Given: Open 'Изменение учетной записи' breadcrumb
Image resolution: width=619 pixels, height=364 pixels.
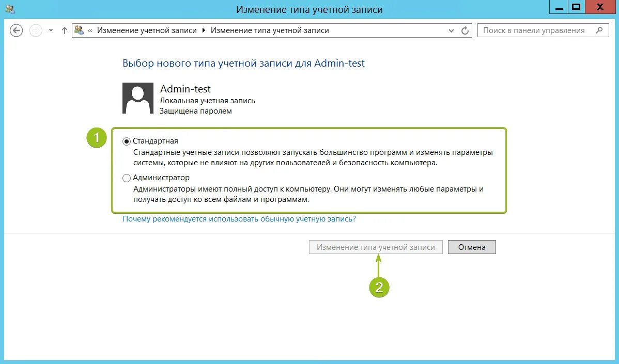Looking at the screenshot, I should [x=147, y=30].
